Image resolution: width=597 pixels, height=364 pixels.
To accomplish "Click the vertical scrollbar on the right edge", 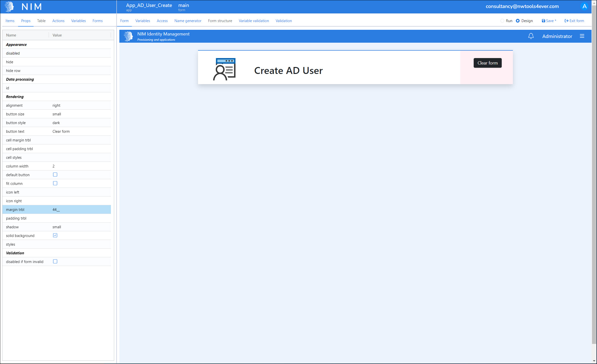I will [594, 174].
